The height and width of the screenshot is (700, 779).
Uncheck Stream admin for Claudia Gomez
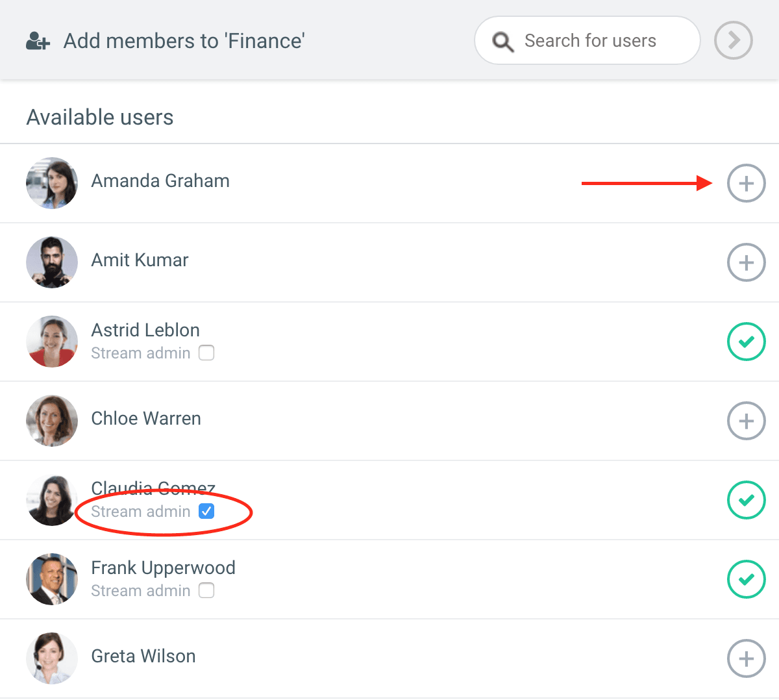pyautogui.click(x=206, y=511)
